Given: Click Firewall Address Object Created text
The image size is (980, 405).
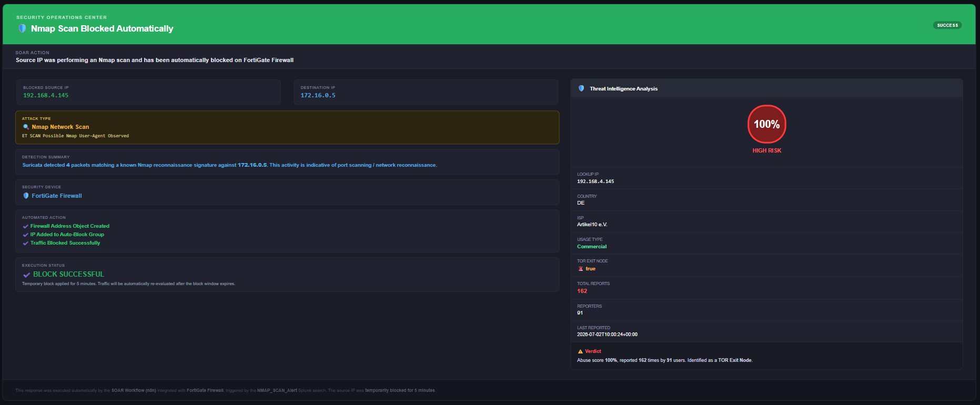Looking at the screenshot, I should [70, 226].
